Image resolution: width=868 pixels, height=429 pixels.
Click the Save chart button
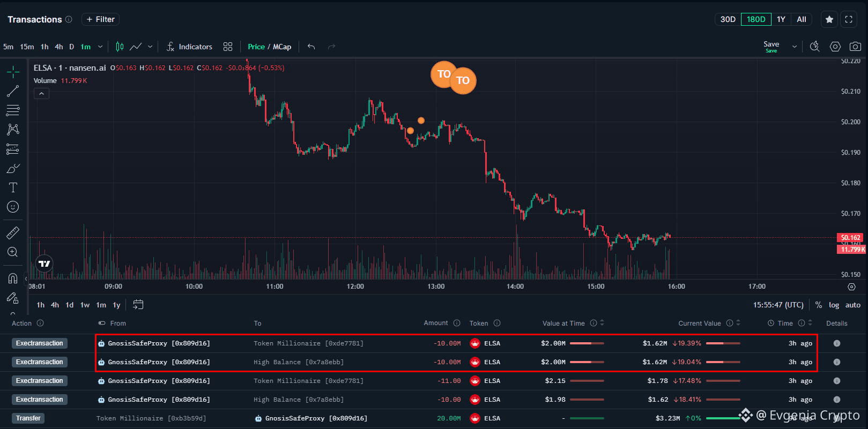click(x=771, y=47)
